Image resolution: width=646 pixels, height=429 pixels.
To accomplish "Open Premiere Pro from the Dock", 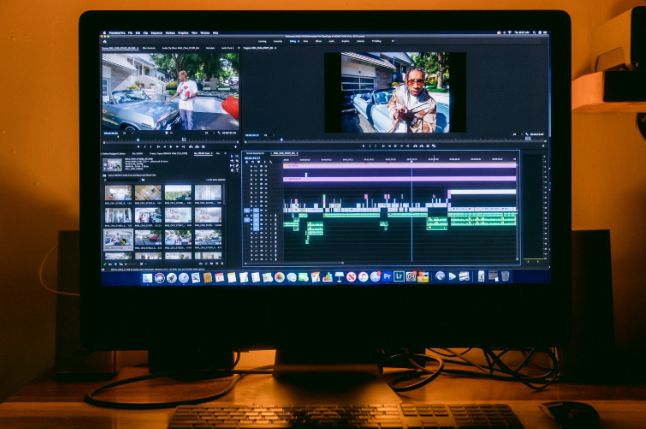I will point(387,277).
